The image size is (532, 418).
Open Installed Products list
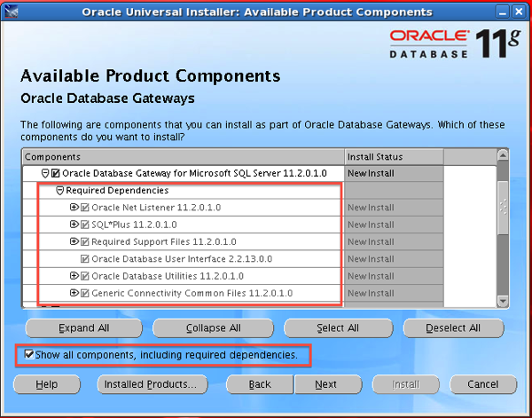tap(153, 384)
